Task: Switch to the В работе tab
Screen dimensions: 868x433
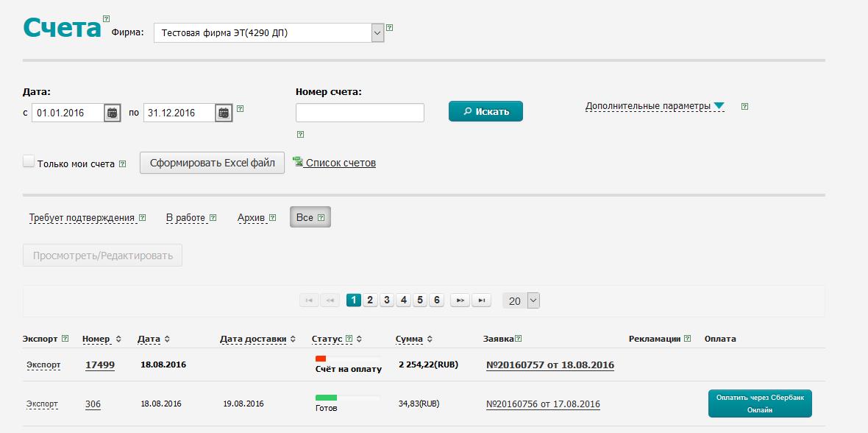Action: point(185,218)
